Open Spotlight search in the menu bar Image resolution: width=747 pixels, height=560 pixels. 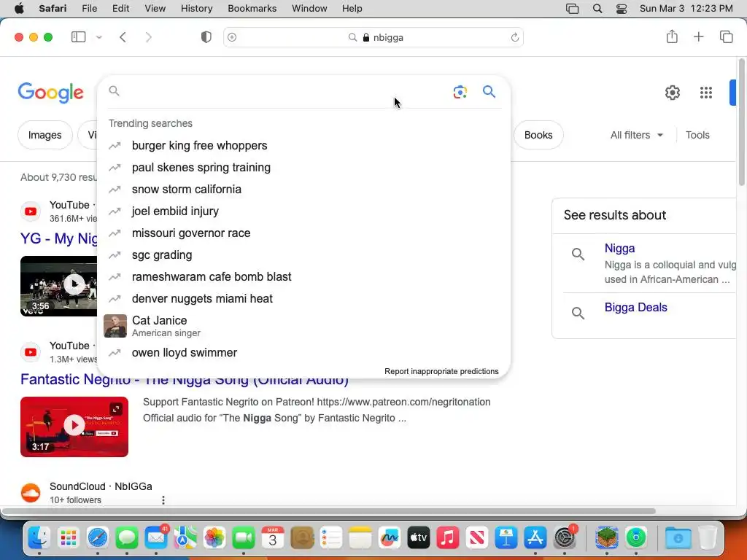597,9
